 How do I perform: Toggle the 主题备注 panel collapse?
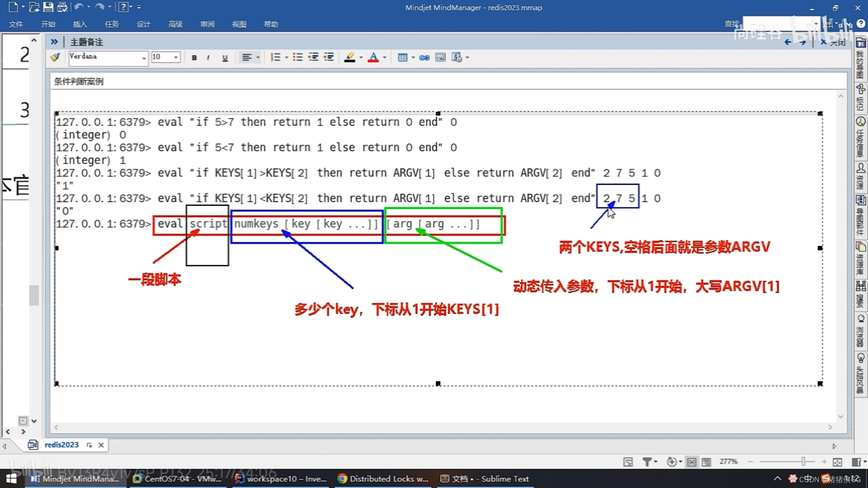(x=55, y=42)
